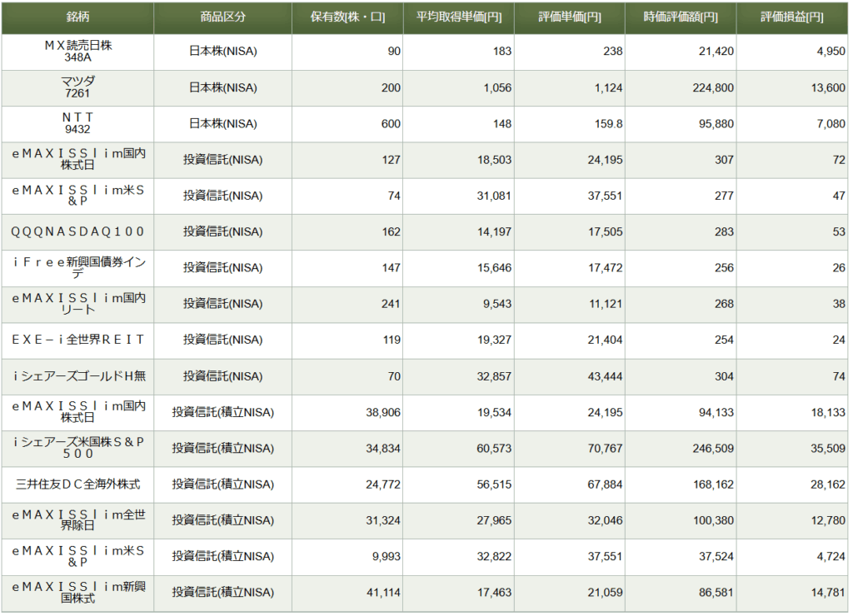Select the MX読売日株 348A name cell
This screenshot has width=853, height=616.
[77, 52]
